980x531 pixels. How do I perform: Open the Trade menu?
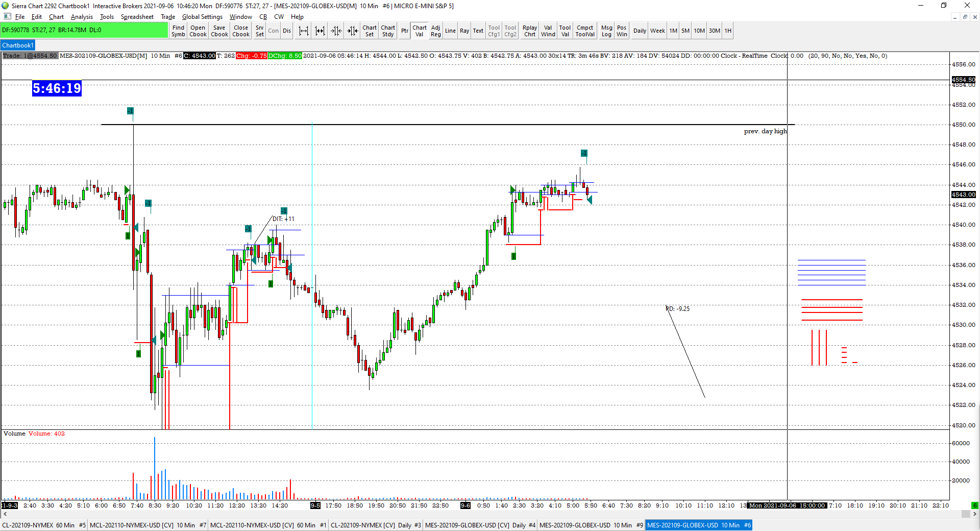pos(168,17)
